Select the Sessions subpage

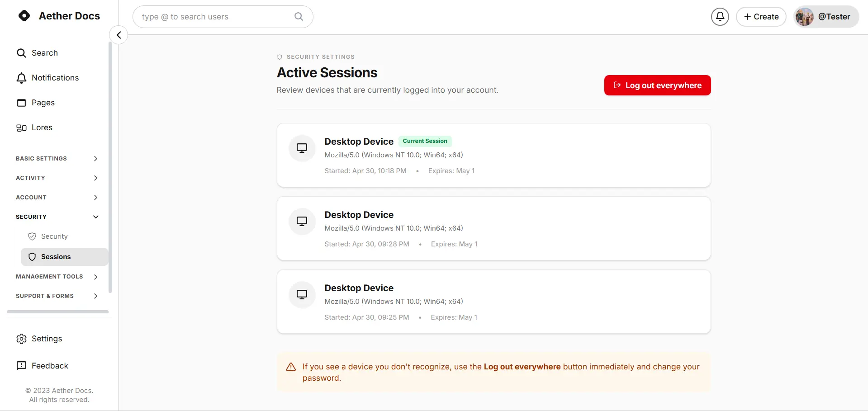pos(64,257)
